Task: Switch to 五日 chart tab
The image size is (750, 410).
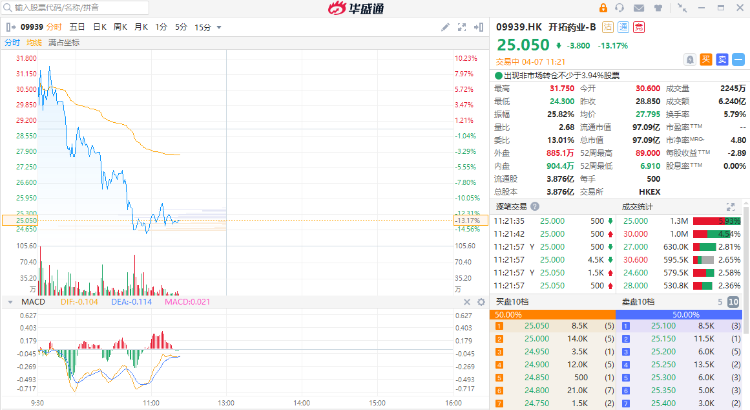Action: (x=77, y=26)
